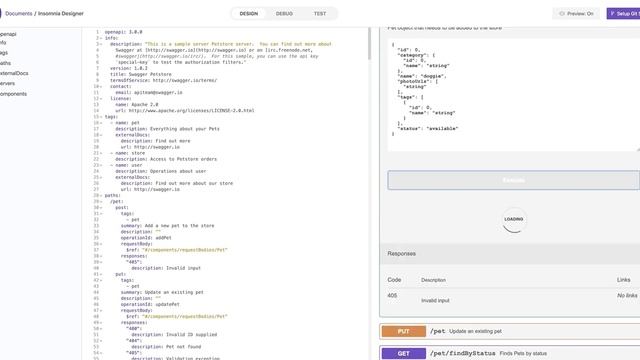Click the Setup Git Sync button
Image resolution: width=640 pixels, height=360 pixels.
(623, 13)
